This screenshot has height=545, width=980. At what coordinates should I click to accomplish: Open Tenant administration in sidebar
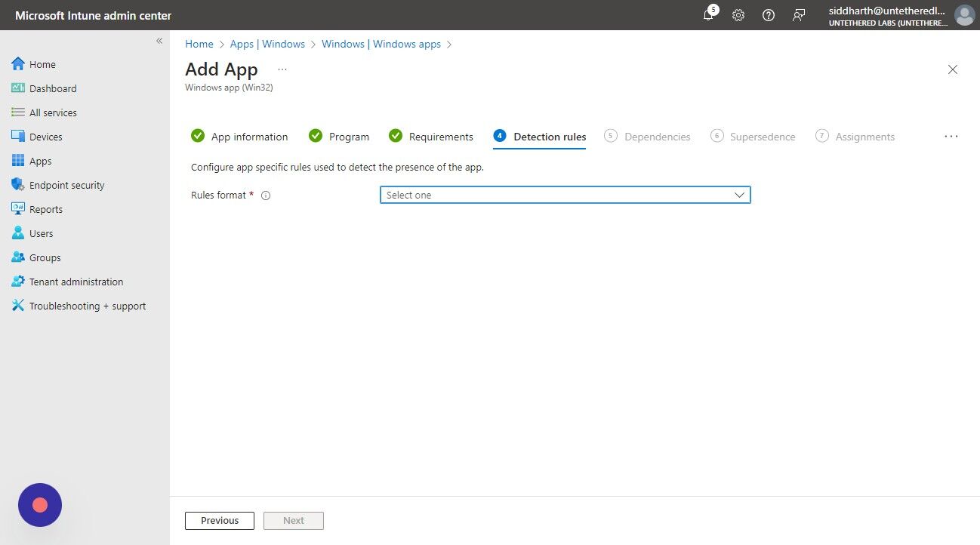point(76,281)
